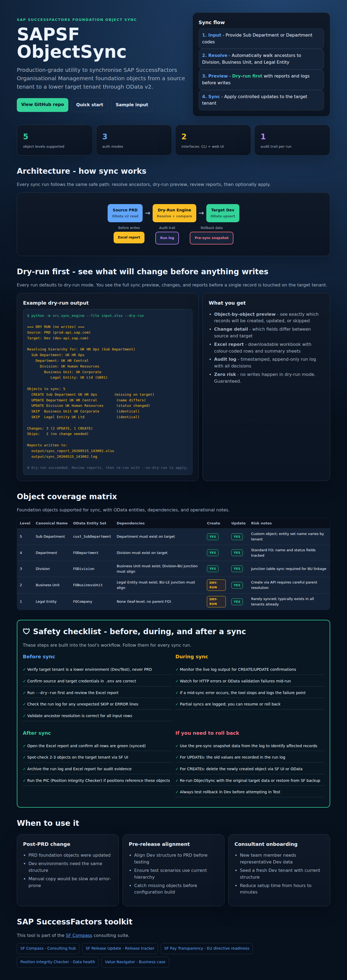Image resolution: width=347 pixels, height=980 pixels.
Task: Open Value Navigator - Business case link
Action: click(135, 962)
